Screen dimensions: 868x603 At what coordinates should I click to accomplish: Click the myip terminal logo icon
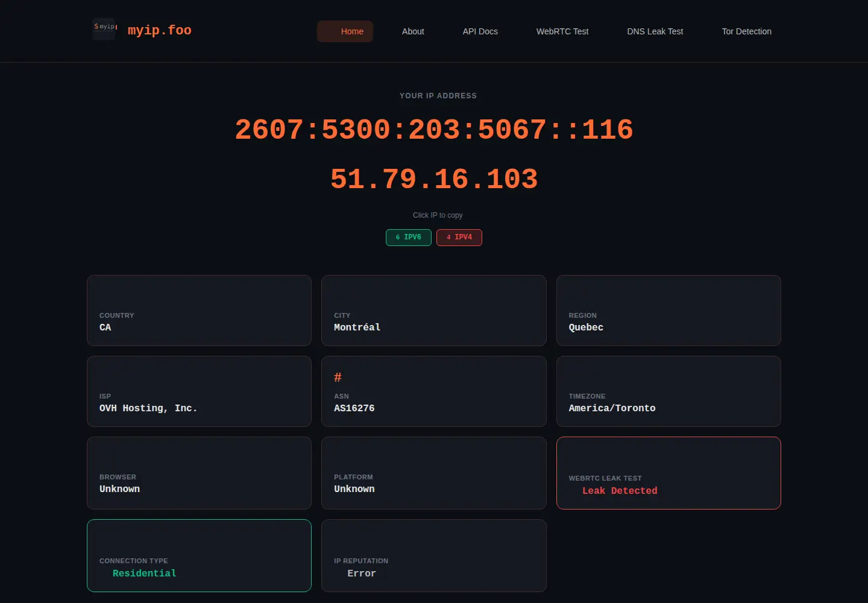coord(104,30)
